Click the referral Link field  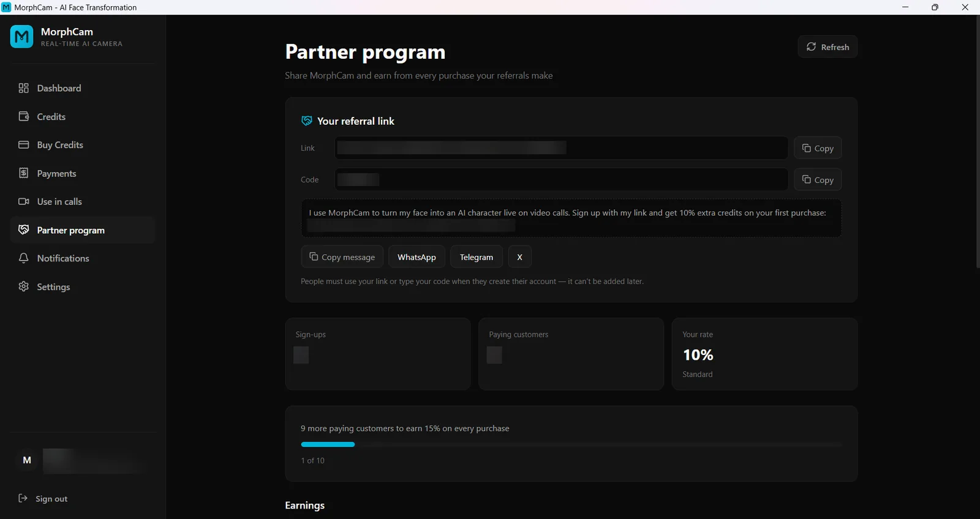561,148
